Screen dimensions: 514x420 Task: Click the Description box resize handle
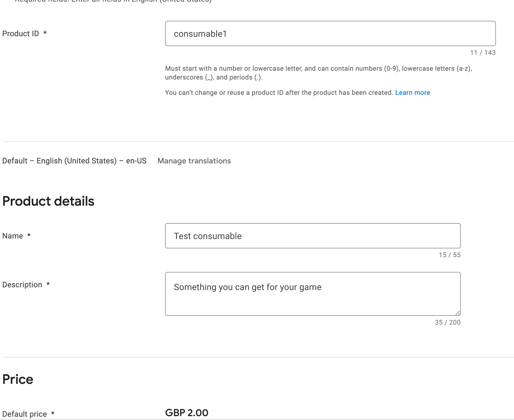[x=457, y=313]
